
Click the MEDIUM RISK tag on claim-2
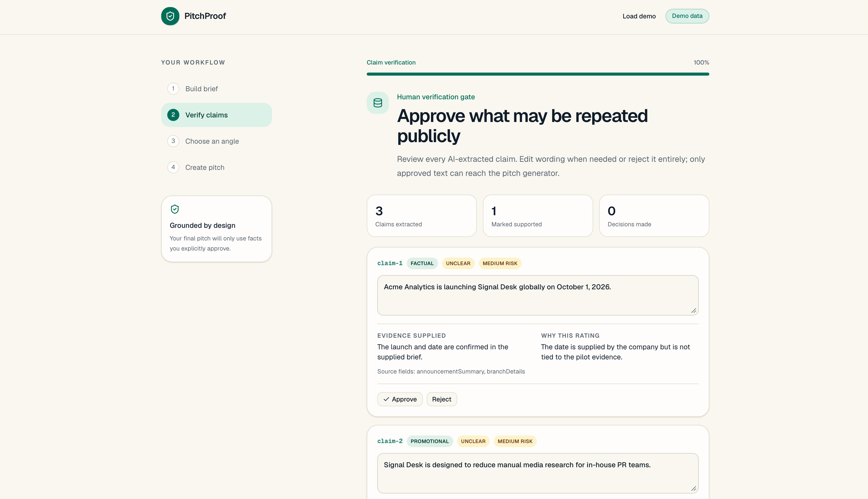pyautogui.click(x=515, y=442)
